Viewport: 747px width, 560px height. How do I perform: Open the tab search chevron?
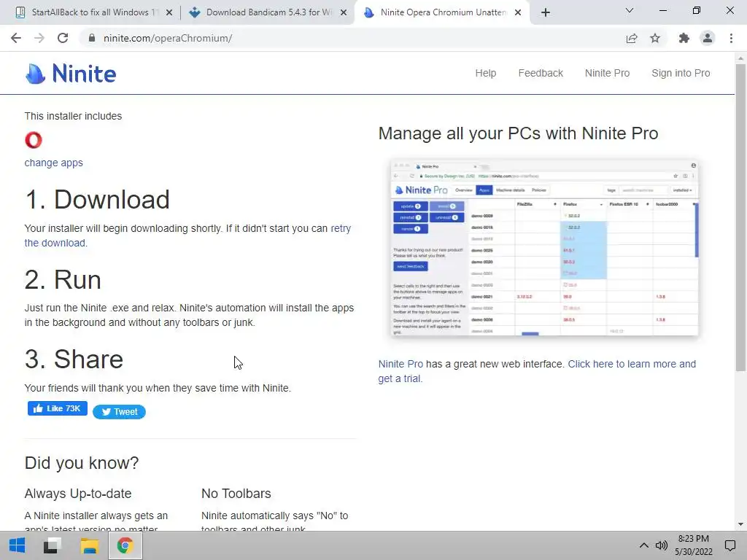click(630, 10)
